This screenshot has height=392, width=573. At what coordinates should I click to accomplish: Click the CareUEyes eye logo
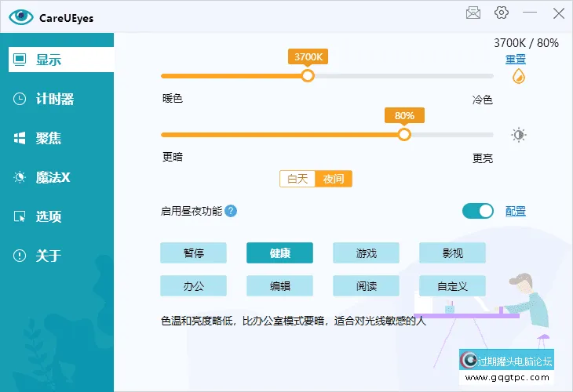(x=20, y=17)
